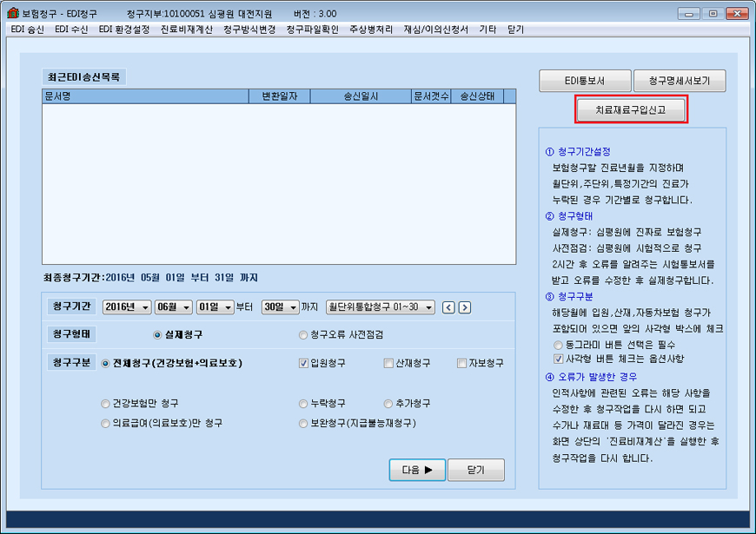Uncheck the 입원청구 checkbox
Image resolution: width=756 pixels, height=534 pixels.
point(303,363)
